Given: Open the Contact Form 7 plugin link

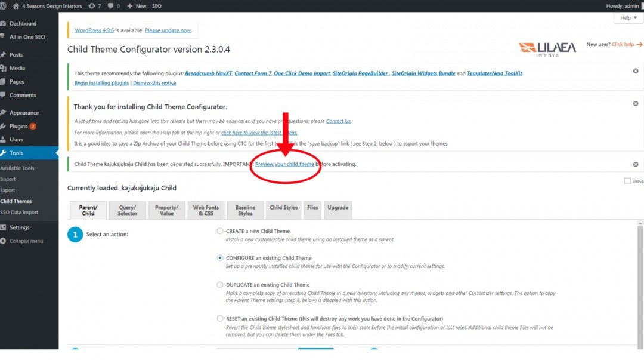Looking at the screenshot, I should point(253,73).
